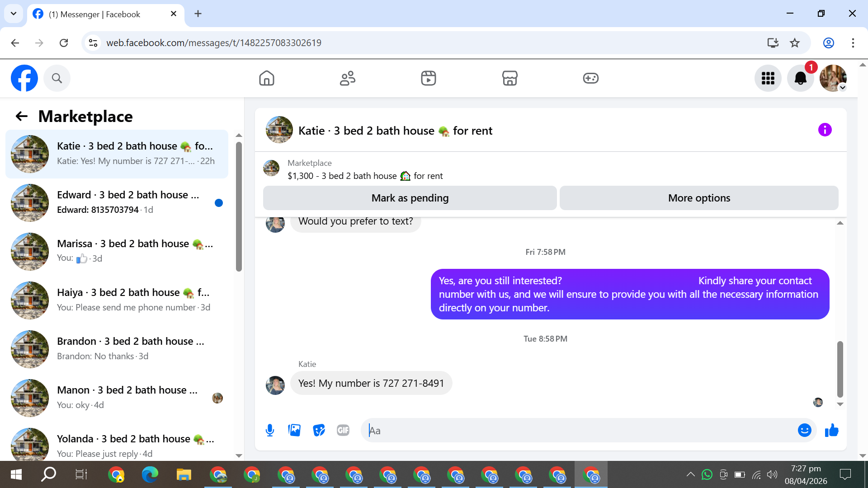This screenshot has width=868, height=488.
Task: Attach a photo using the image icon
Action: [x=294, y=430]
